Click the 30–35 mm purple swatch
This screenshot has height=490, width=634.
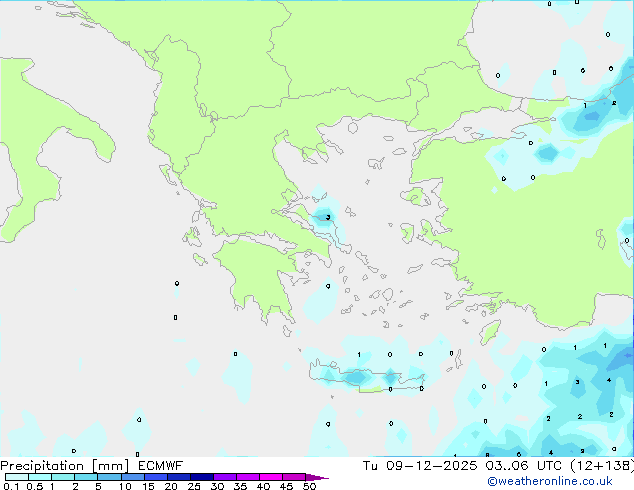[225, 477]
